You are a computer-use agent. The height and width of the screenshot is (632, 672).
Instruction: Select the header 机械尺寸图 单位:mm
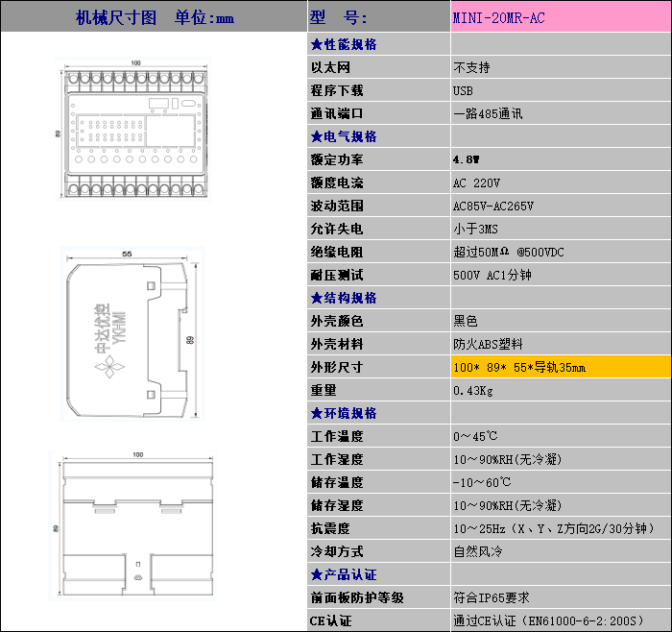[155, 18]
